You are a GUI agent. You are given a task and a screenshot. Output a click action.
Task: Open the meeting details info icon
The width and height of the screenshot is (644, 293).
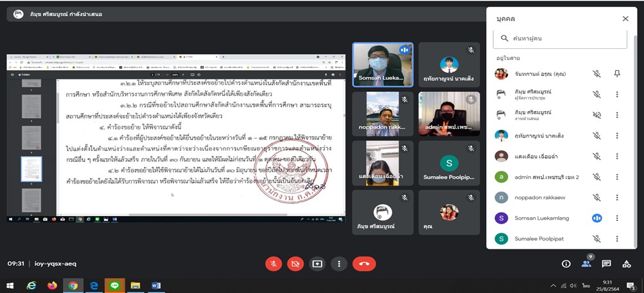click(x=566, y=263)
